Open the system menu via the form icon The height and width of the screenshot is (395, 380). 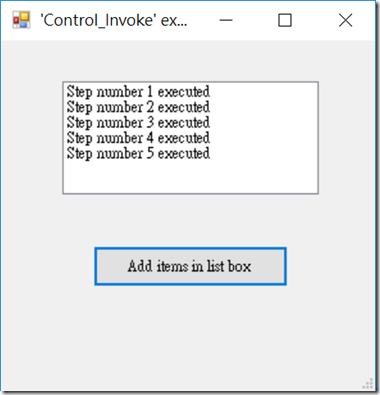pos(21,20)
